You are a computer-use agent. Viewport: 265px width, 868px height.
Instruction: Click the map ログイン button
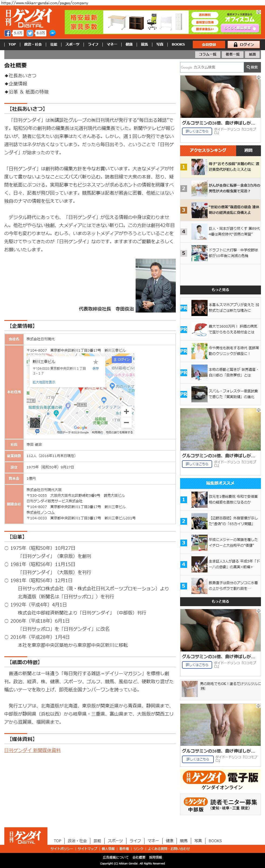click(122, 359)
